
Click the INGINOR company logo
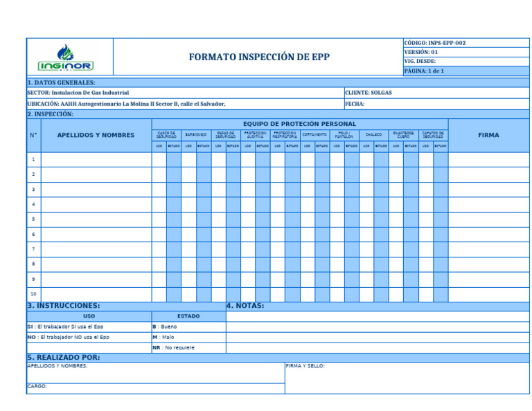pyautogui.click(x=66, y=57)
